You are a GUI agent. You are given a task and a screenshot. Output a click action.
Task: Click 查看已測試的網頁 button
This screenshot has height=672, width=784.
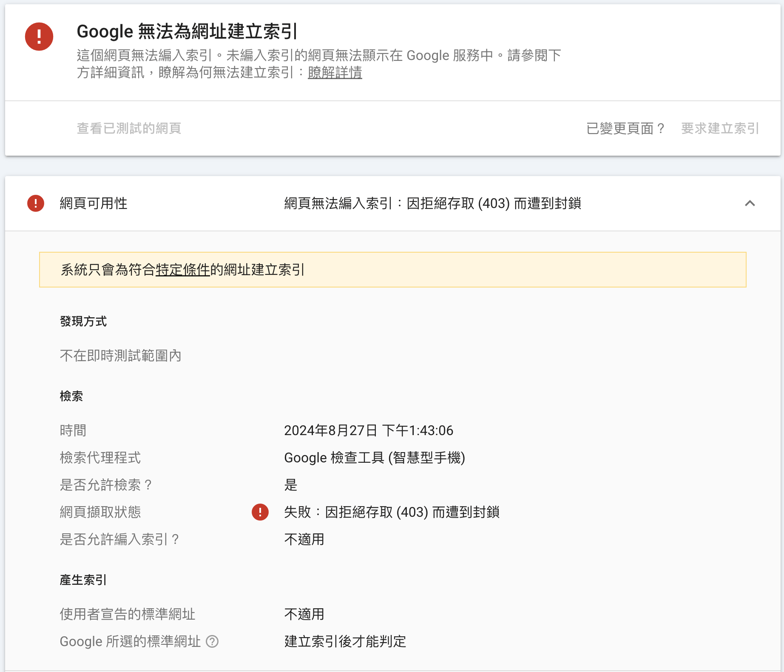coord(129,128)
